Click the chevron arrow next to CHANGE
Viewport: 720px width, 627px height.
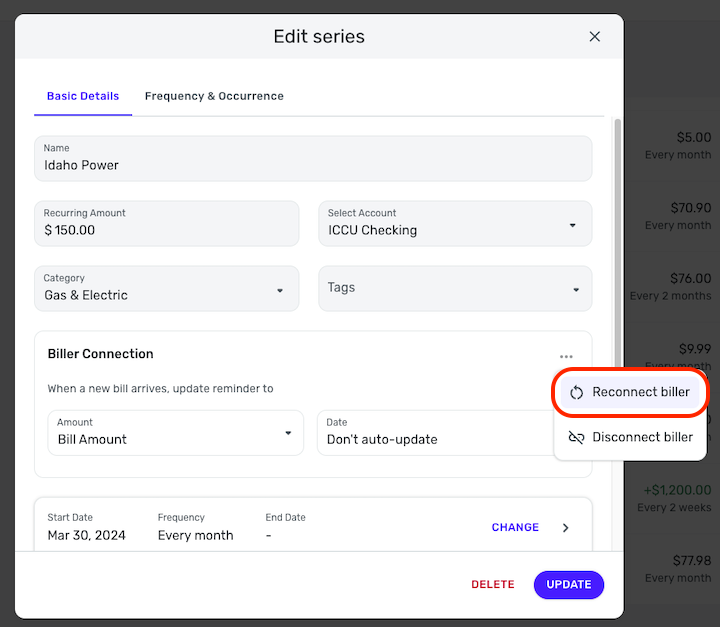coord(566,528)
